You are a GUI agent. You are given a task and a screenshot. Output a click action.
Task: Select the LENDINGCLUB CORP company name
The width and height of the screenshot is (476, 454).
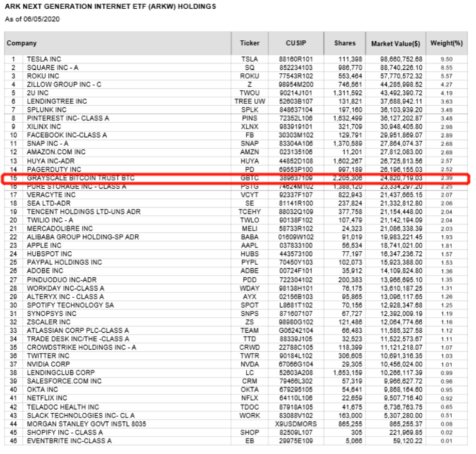[x=61, y=373]
